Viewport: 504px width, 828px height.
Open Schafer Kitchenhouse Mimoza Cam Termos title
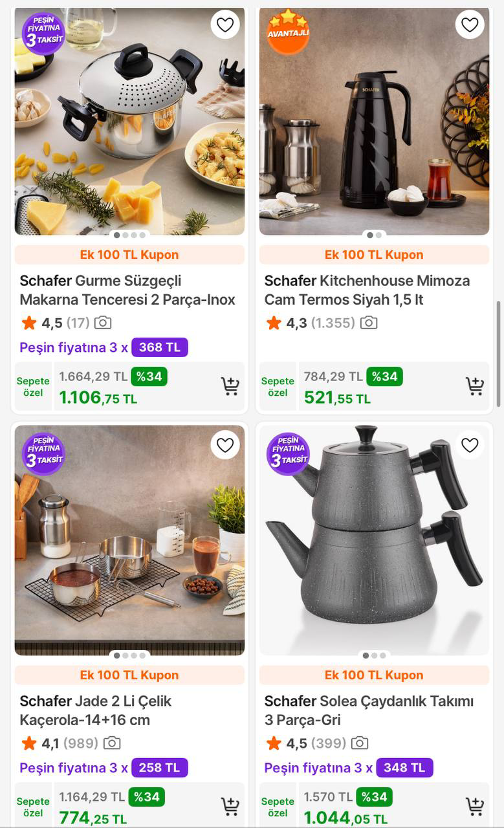[x=367, y=290]
